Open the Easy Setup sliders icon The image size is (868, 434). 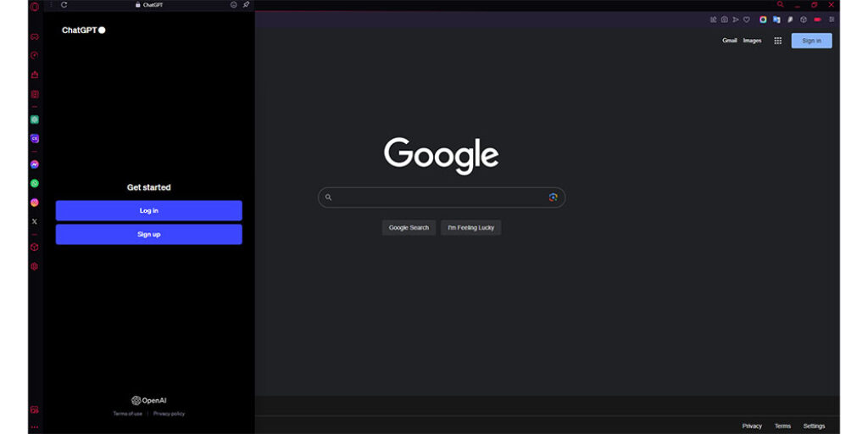[832, 19]
